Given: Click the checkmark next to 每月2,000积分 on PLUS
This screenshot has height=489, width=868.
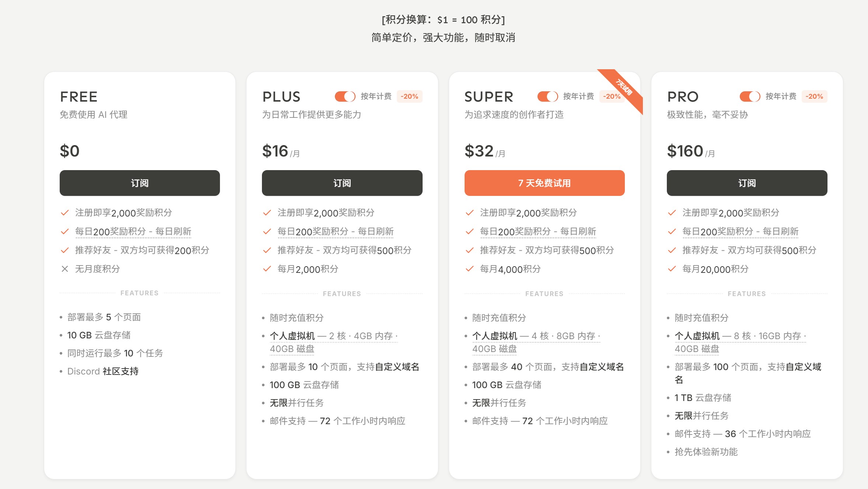Looking at the screenshot, I should [266, 269].
